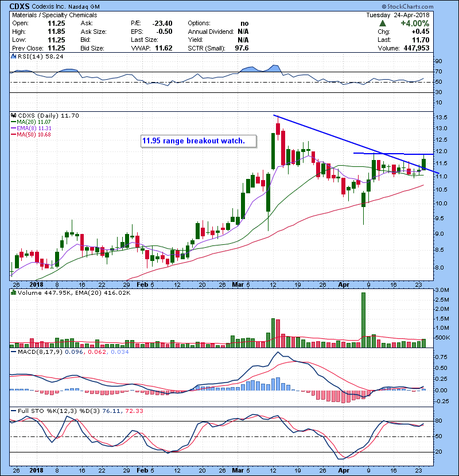459x476 pixels.
Task: Click the 13.5 price axis label
Action: tap(441, 118)
